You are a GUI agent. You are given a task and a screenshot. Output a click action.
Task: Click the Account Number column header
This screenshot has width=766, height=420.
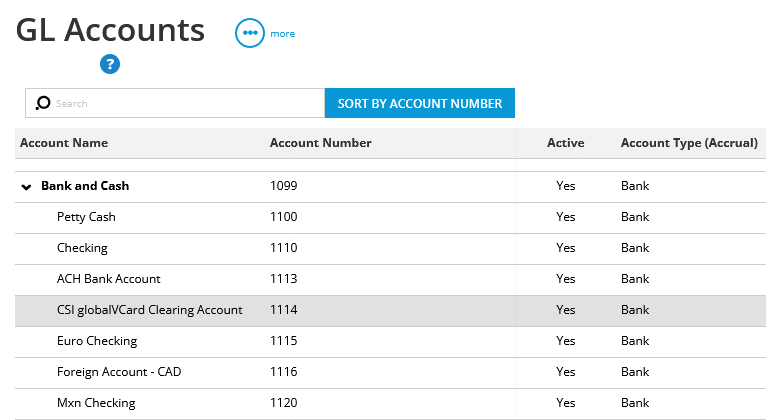coord(320,143)
